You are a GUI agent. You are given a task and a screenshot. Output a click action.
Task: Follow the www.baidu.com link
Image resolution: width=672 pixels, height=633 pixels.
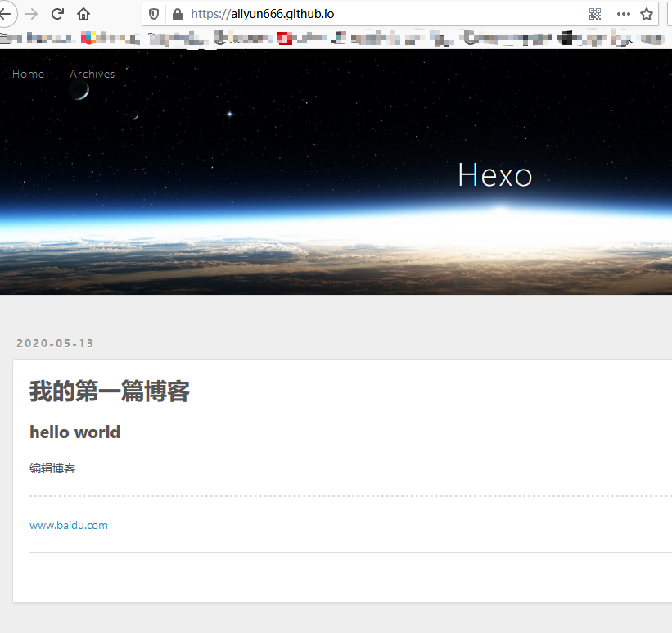(x=69, y=526)
